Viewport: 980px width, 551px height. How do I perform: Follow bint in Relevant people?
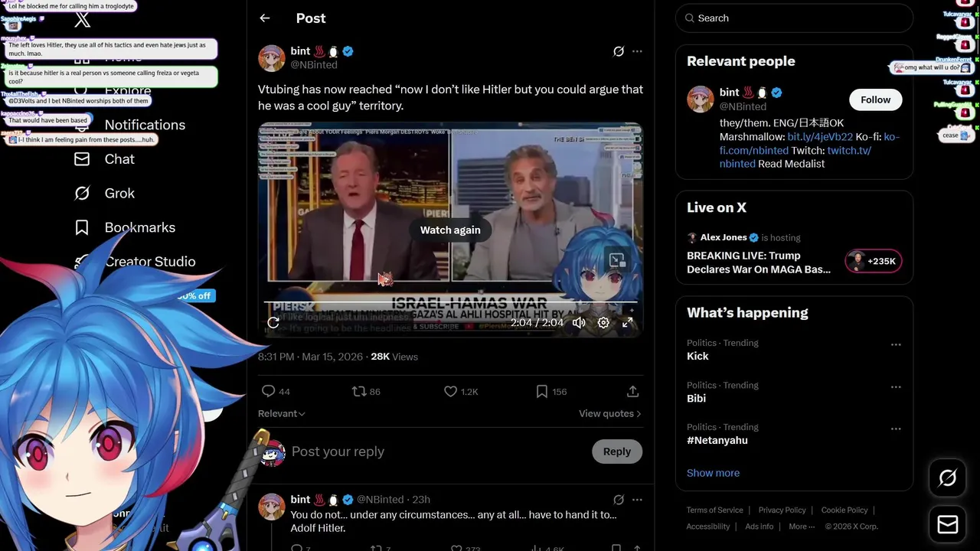875,99
